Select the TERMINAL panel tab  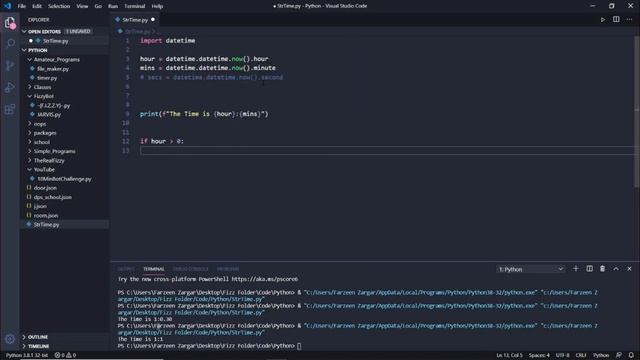(153, 269)
